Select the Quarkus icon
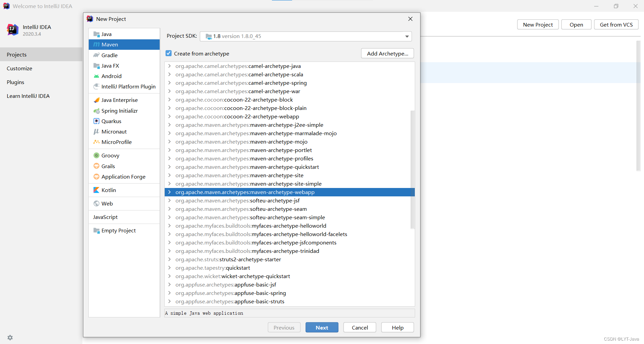The width and height of the screenshot is (644, 344). 96,121
